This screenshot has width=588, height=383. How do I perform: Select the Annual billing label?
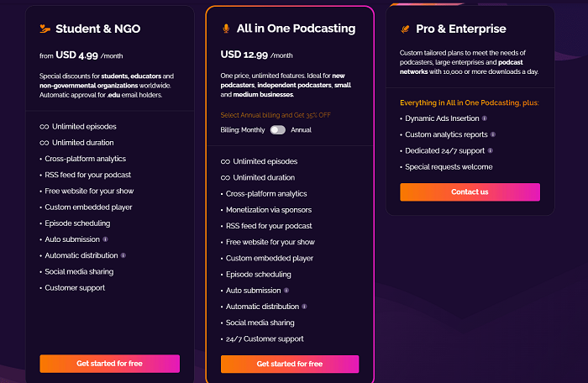[x=302, y=130]
